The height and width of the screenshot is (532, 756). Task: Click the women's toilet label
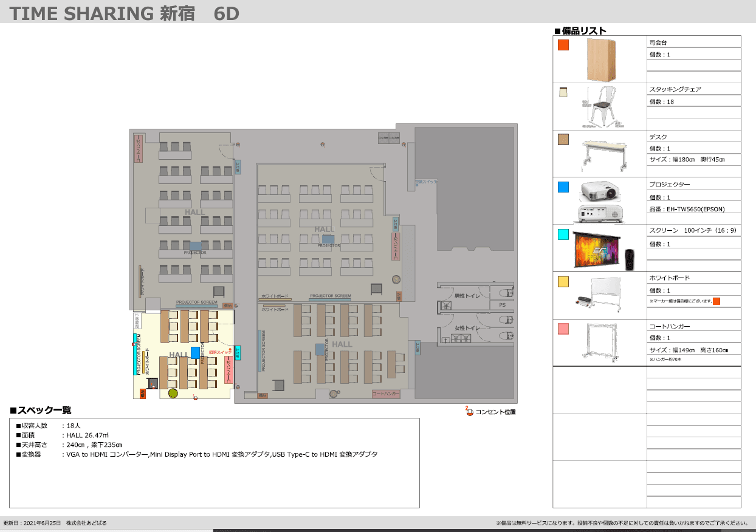click(468, 329)
